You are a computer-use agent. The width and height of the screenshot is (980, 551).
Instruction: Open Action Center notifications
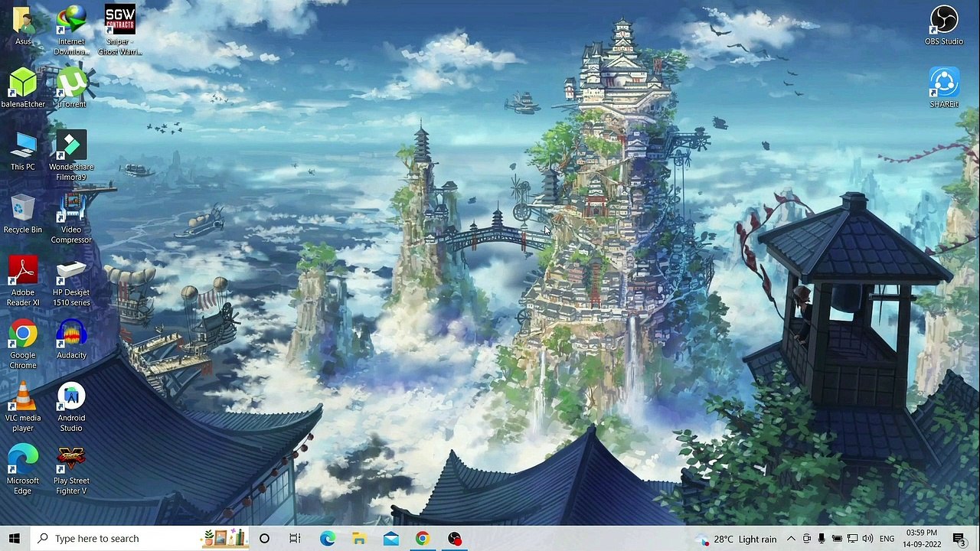pos(959,539)
